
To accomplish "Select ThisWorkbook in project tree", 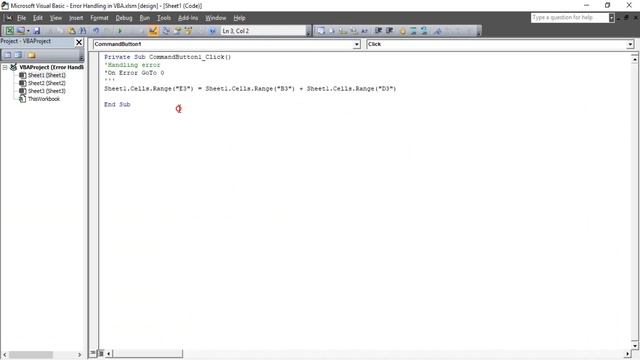I will coord(44,99).
